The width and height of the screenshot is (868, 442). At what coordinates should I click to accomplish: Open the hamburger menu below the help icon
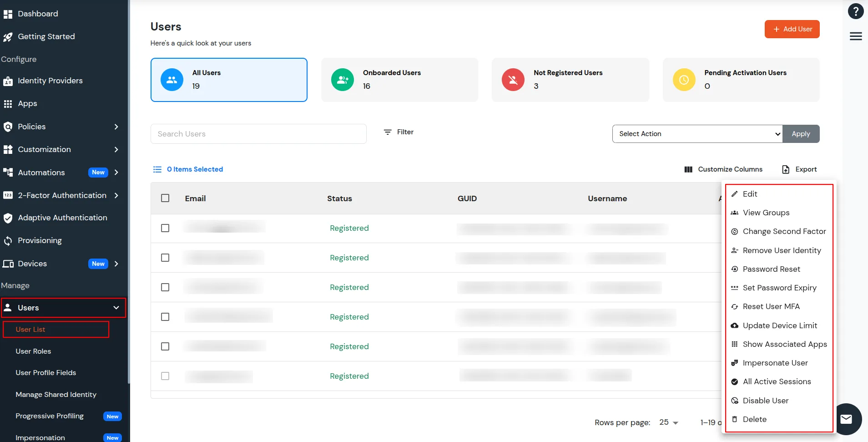tap(857, 36)
